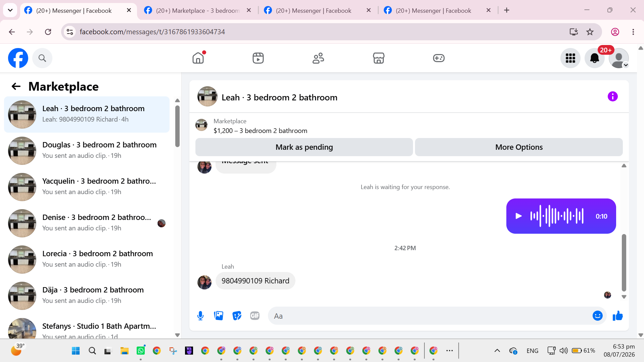Image resolution: width=644 pixels, height=362 pixels.
Task: Open the notifications bell icon
Action: click(x=595, y=58)
